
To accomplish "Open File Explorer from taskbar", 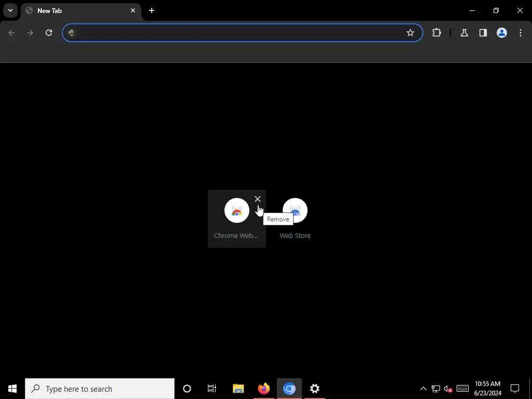I will (x=238, y=389).
